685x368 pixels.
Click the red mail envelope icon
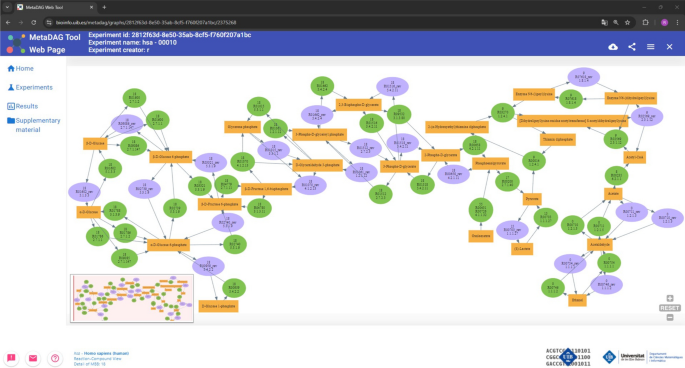33,358
